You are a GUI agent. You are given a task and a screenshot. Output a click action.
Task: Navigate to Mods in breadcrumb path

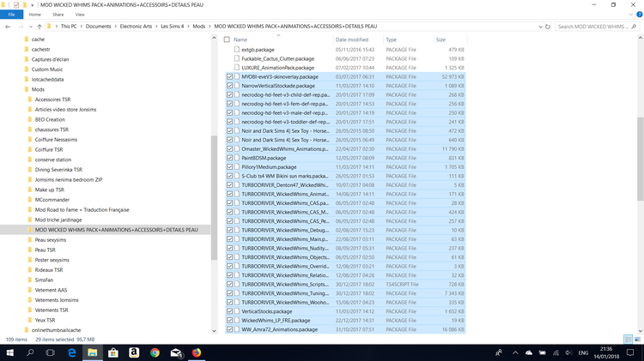199,27
